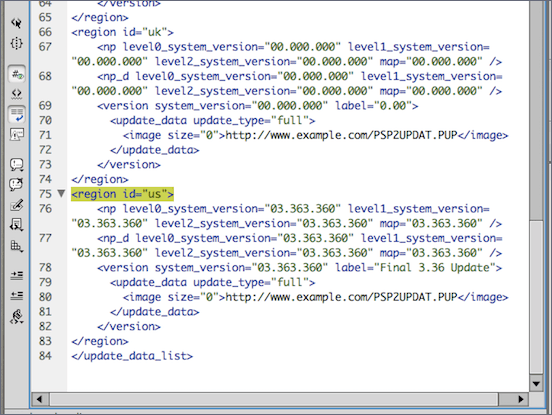Open the Move or Convert CSS dropdown
552x415 pixels.
pyautogui.click(x=17, y=246)
